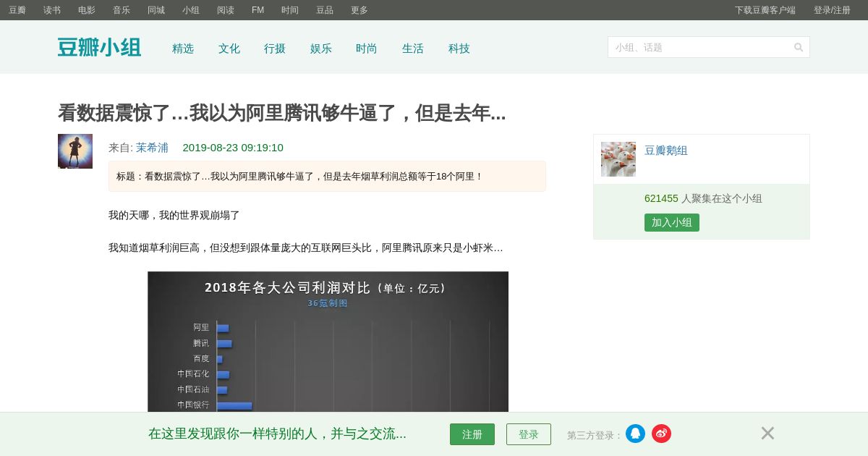Open 音乐 in the top bar
The image size is (868, 456).
pos(122,10)
